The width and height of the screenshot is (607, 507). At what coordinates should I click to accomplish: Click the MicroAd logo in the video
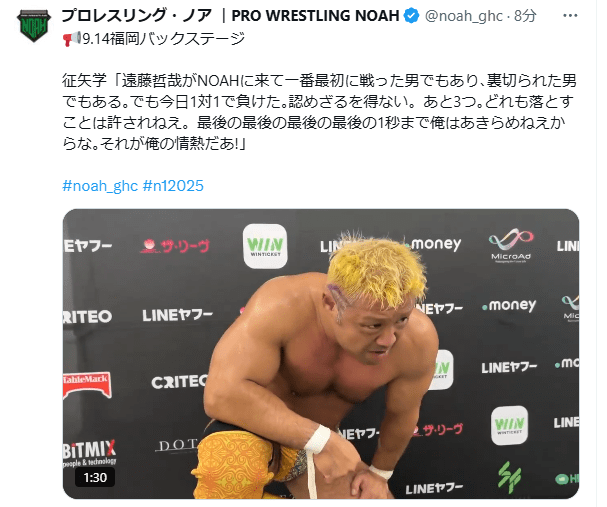tap(511, 245)
